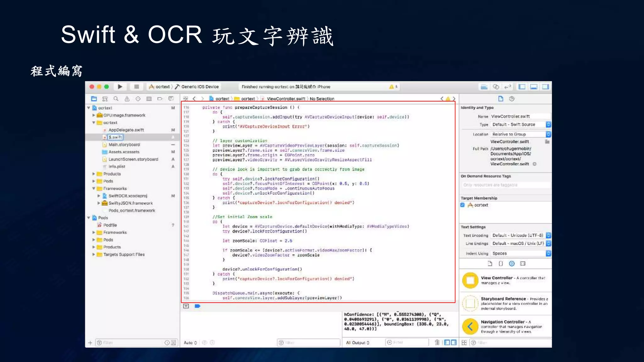Image resolution: width=644 pixels, height=362 pixels.
Task: Open the Test navigator diamond icon
Action: pyautogui.click(x=138, y=99)
